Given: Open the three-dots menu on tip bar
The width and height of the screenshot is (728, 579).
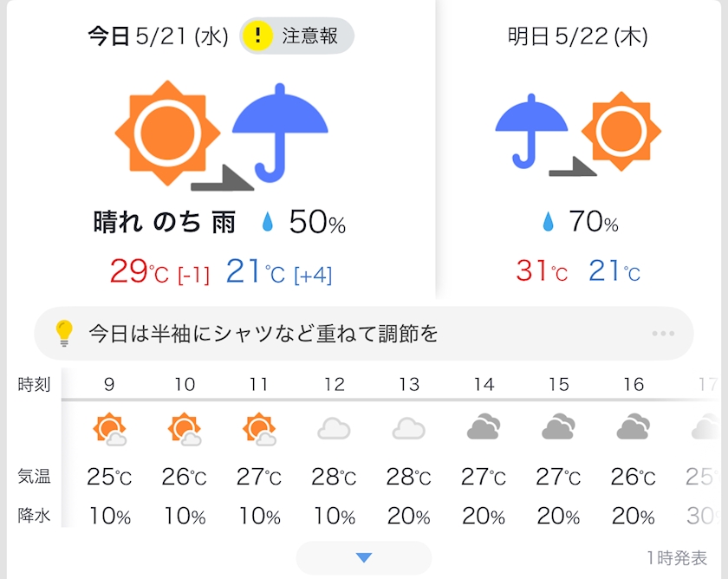Looking at the screenshot, I should [663, 334].
